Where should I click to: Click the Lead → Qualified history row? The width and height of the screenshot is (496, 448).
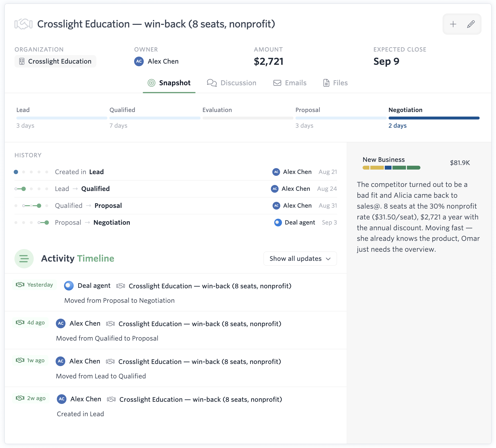(176, 189)
